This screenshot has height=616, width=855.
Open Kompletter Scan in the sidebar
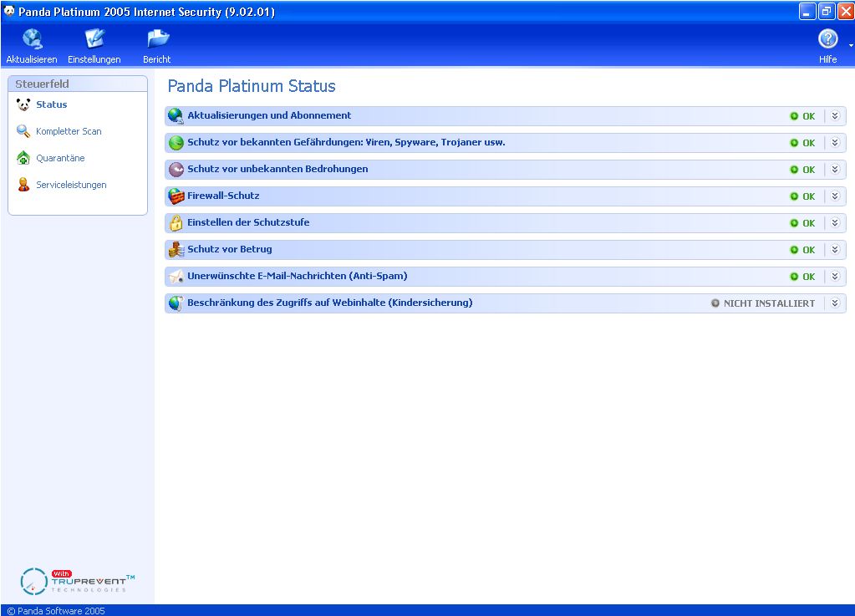click(69, 131)
